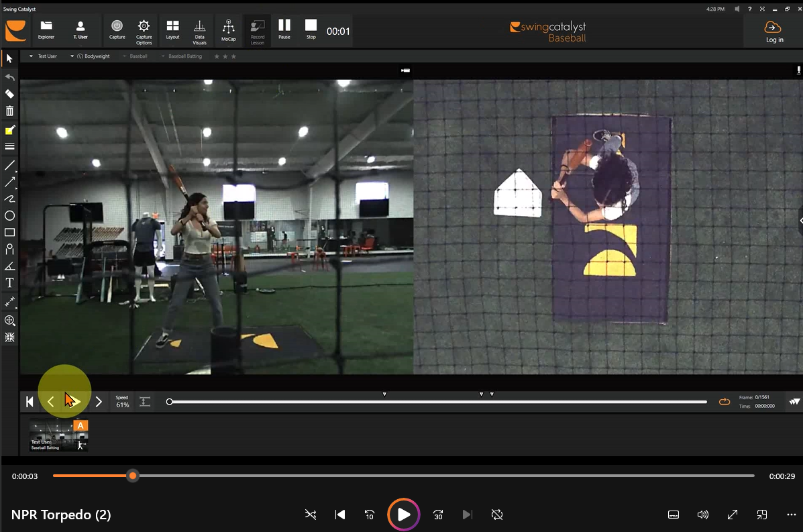Open Data Visuals panel

(200, 32)
